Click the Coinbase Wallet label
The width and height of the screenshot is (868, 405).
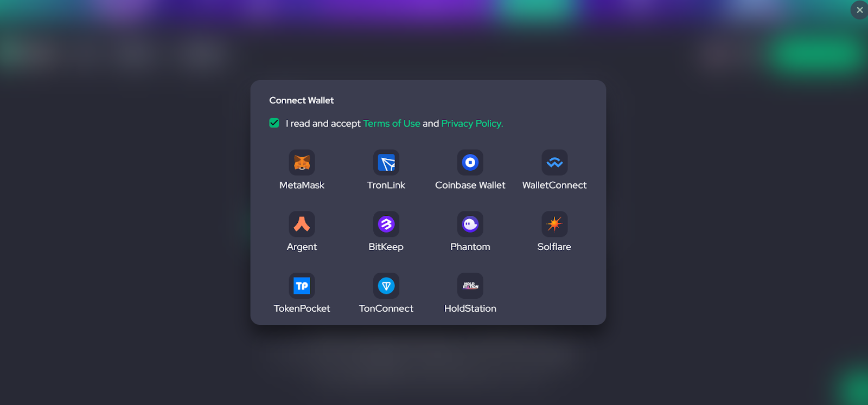(470, 185)
